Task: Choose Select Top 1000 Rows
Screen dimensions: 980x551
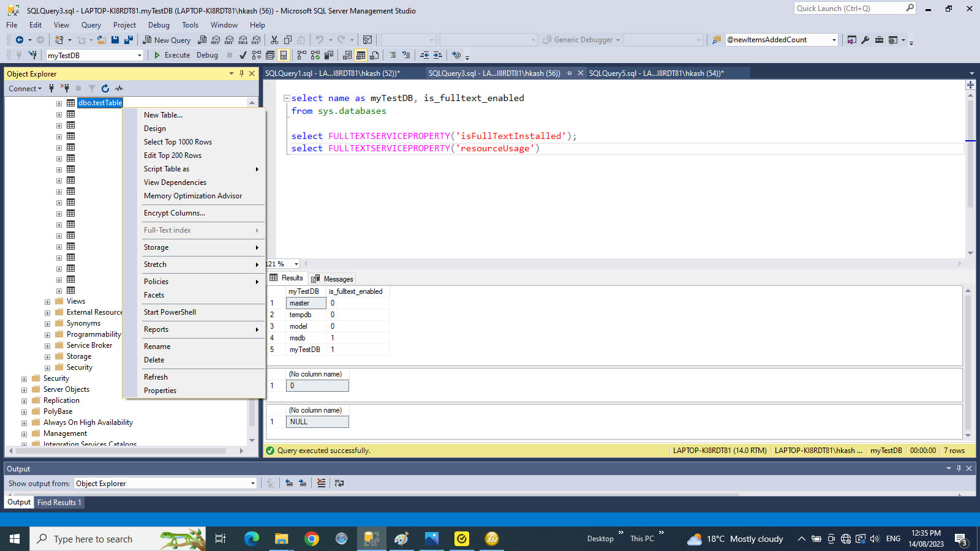Action: click(x=178, y=142)
